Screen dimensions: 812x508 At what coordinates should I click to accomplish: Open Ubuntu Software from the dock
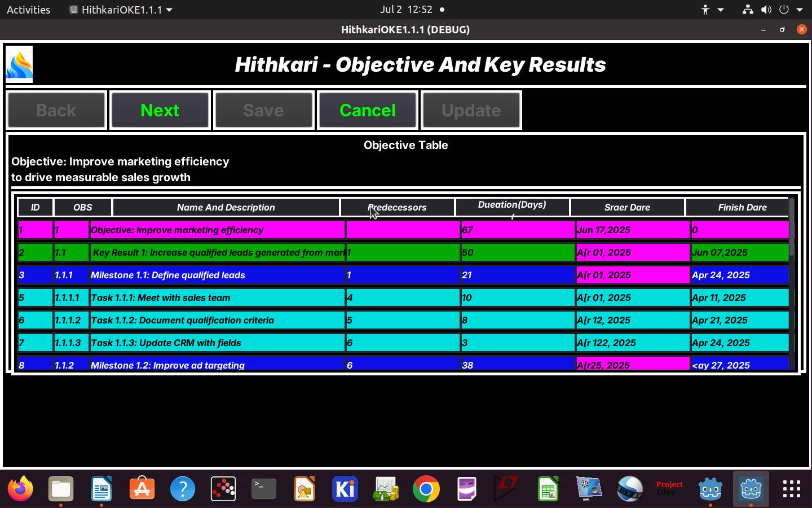(x=142, y=489)
